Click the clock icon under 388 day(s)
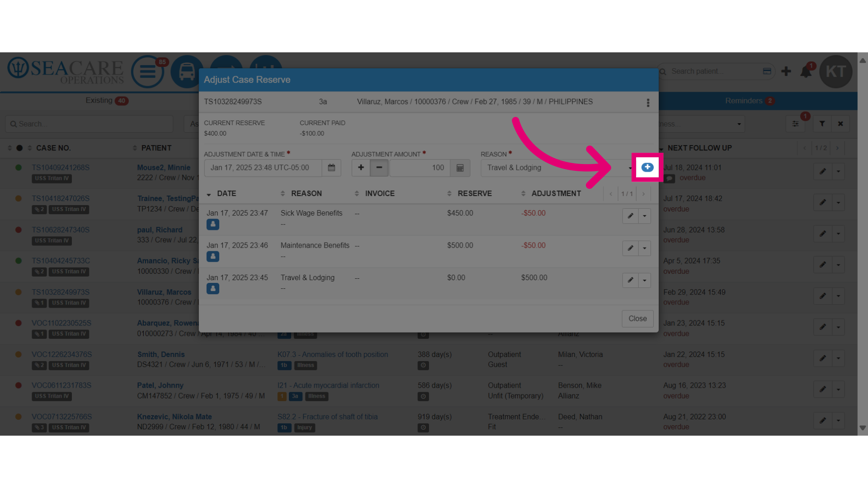868x488 pixels. pyautogui.click(x=423, y=365)
